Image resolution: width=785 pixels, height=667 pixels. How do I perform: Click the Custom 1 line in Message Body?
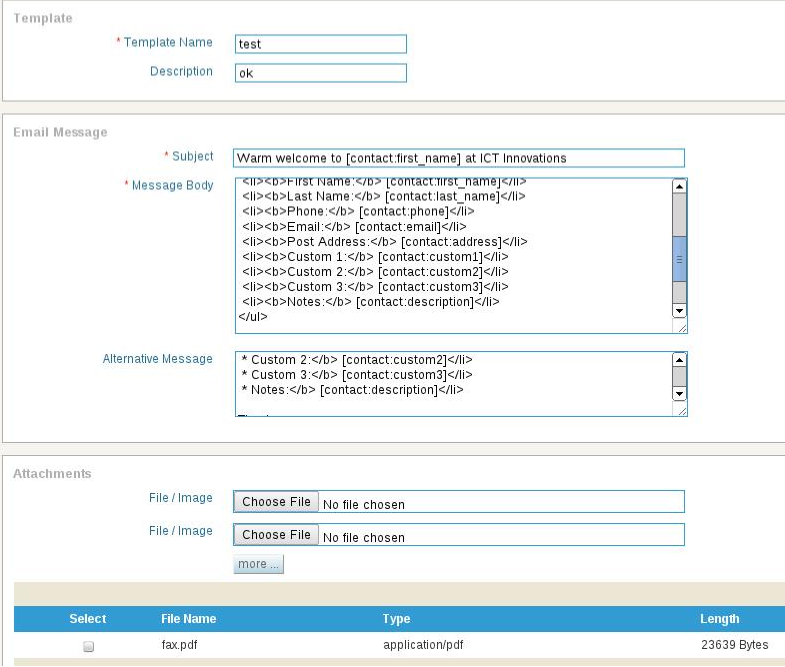(375, 256)
